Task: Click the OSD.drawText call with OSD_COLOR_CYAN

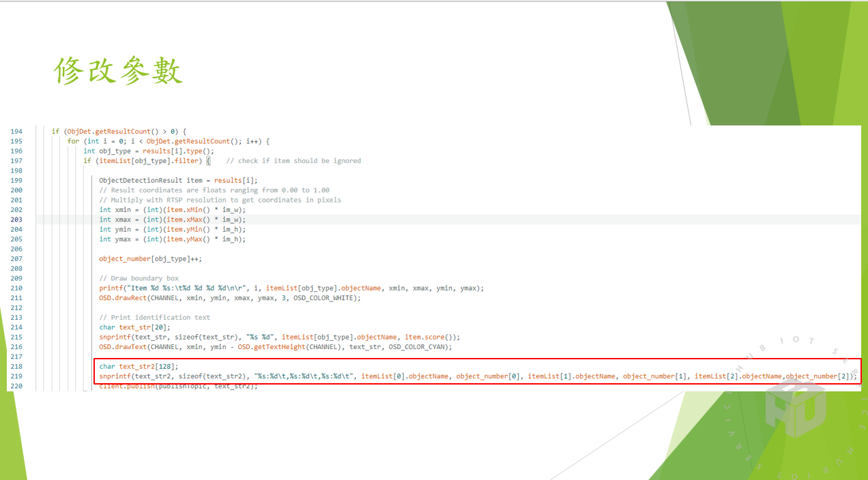Action: tap(276, 346)
